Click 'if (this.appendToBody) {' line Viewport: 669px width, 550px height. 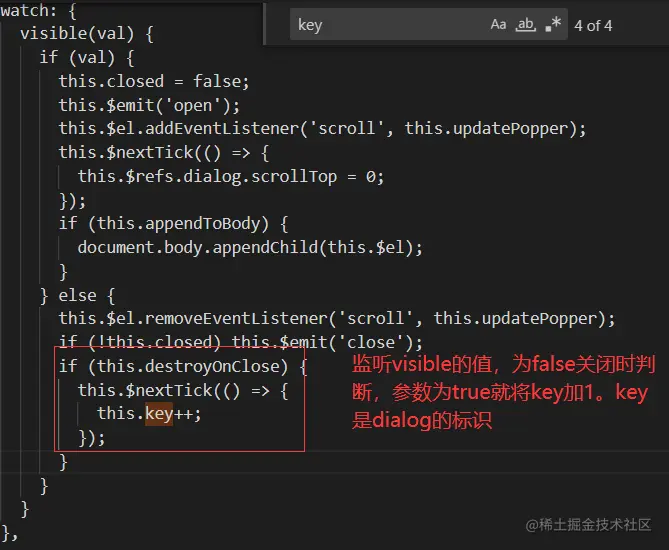pyautogui.click(x=173, y=224)
